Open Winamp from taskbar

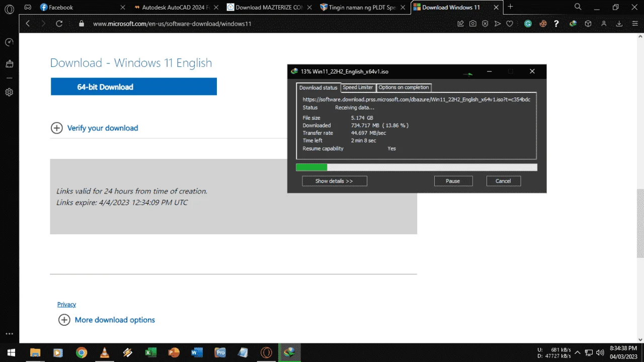coord(128,352)
